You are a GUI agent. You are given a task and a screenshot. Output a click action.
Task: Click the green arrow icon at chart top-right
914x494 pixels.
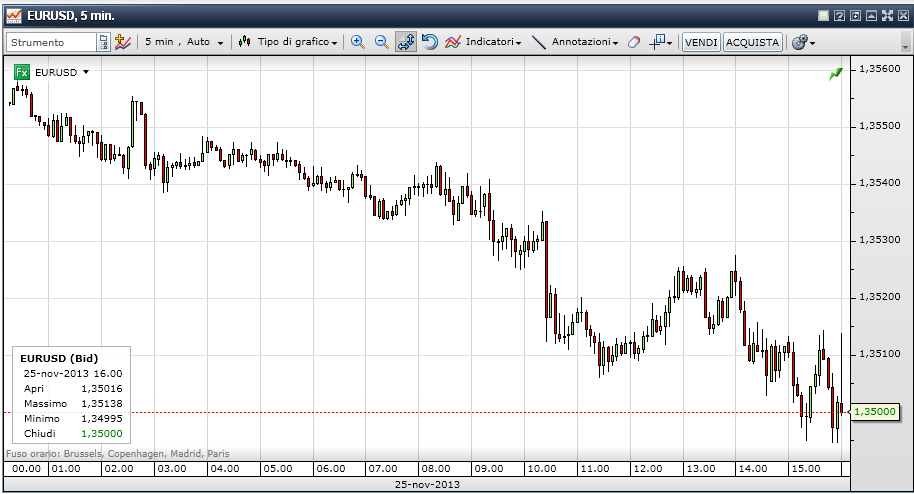(x=835, y=74)
